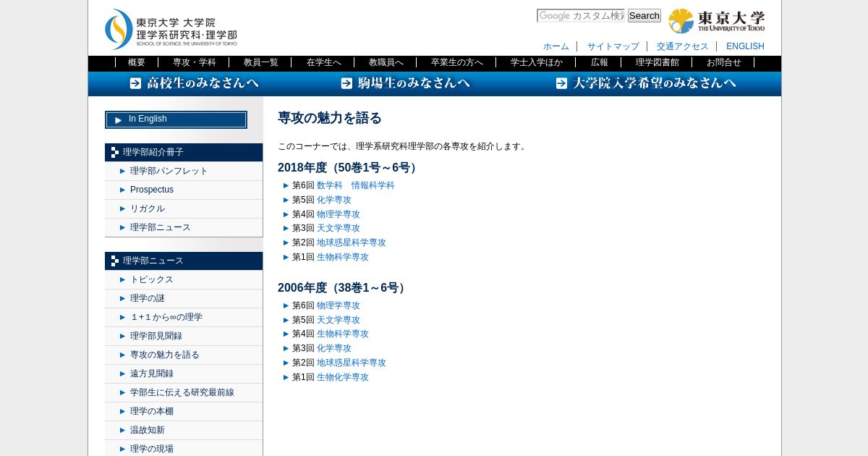Open the 生物化学専攻 link
Screen dimensions: 868x456
tap(343, 377)
